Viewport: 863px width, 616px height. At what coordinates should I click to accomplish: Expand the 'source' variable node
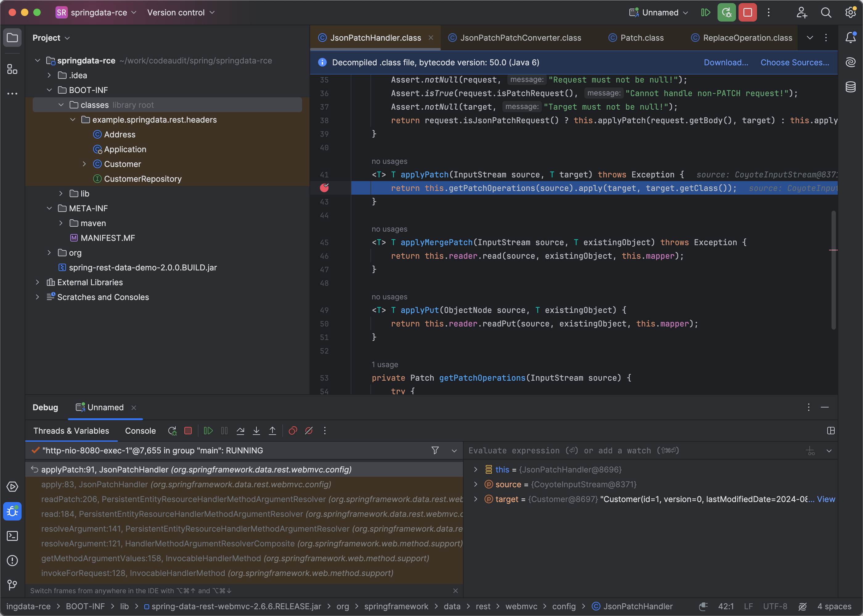(476, 484)
